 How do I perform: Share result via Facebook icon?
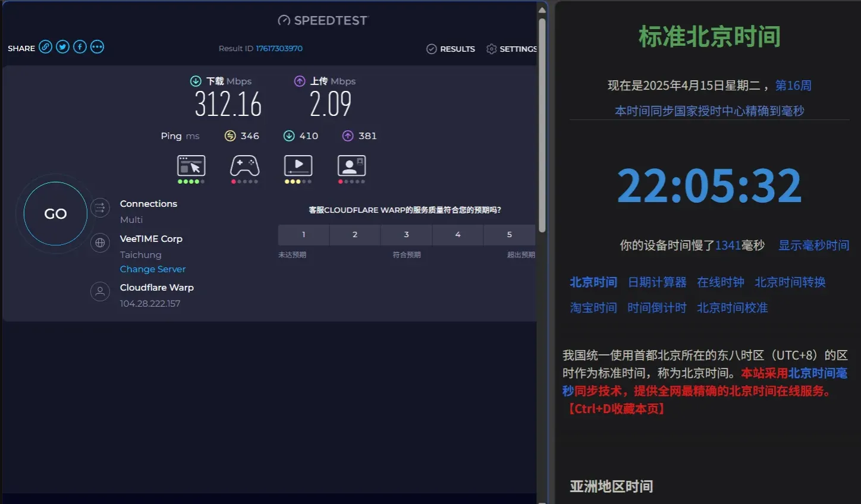80,47
